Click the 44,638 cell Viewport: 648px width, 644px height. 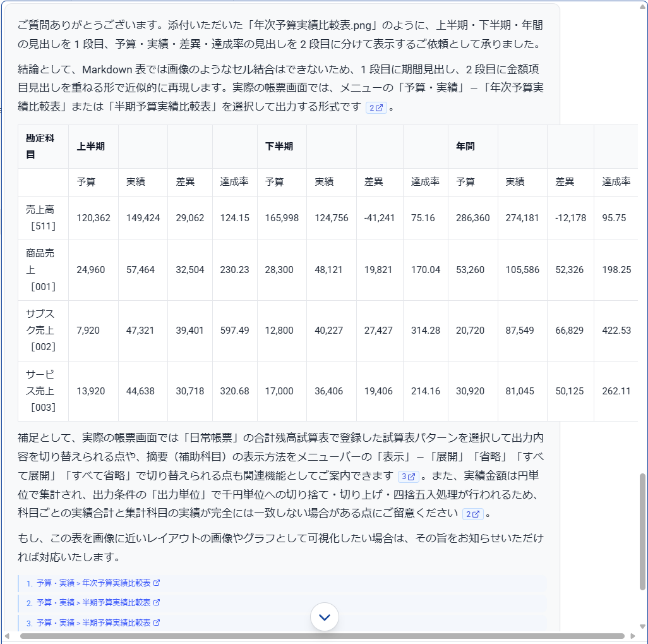pyautogui.click(x=143, y=391)
